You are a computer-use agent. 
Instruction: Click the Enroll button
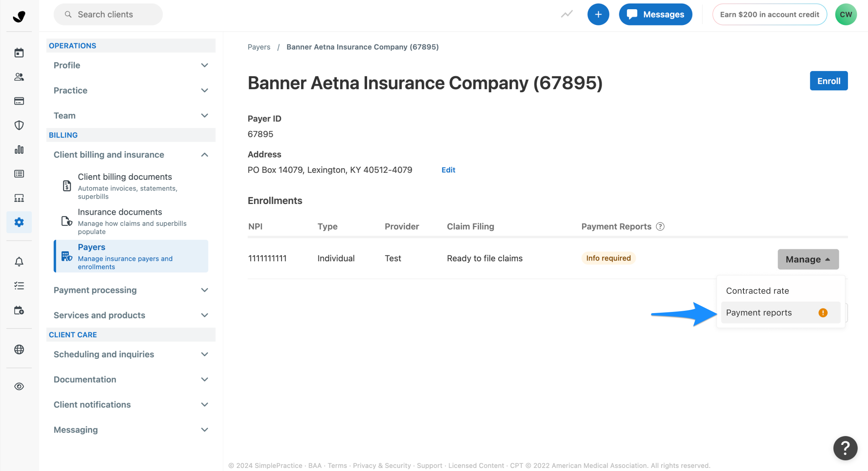coord(828,81)
